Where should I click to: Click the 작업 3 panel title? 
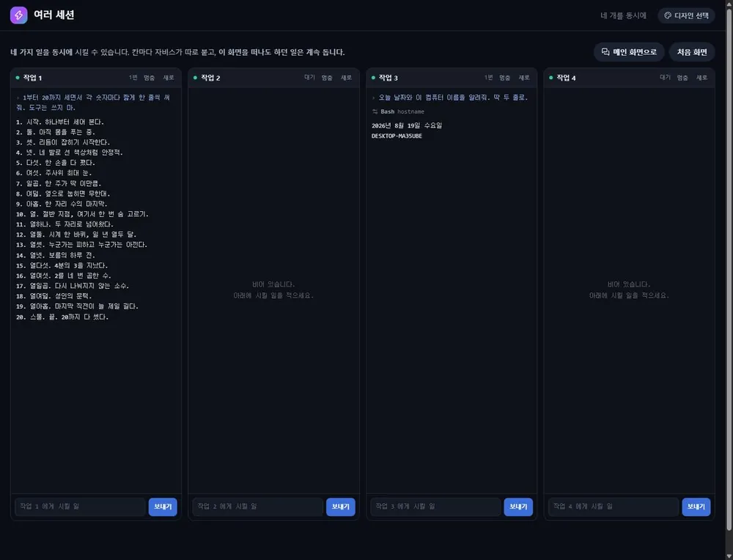pos(388,78)
